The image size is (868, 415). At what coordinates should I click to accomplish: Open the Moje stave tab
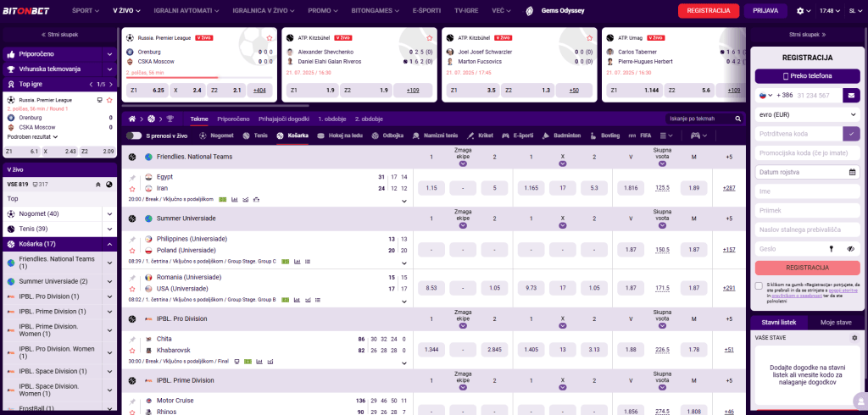pos(836,322)
